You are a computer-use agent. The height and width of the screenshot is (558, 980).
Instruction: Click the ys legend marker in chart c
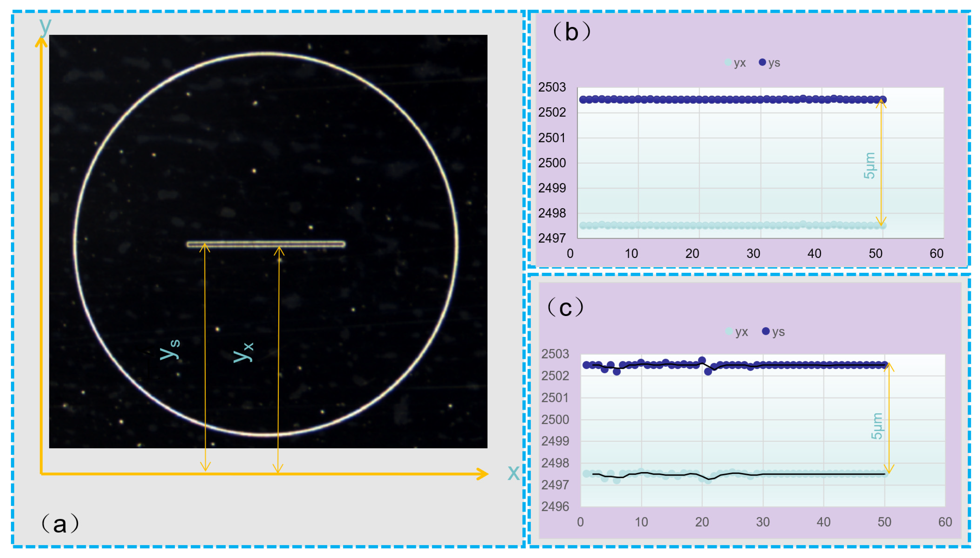(766, 332)
